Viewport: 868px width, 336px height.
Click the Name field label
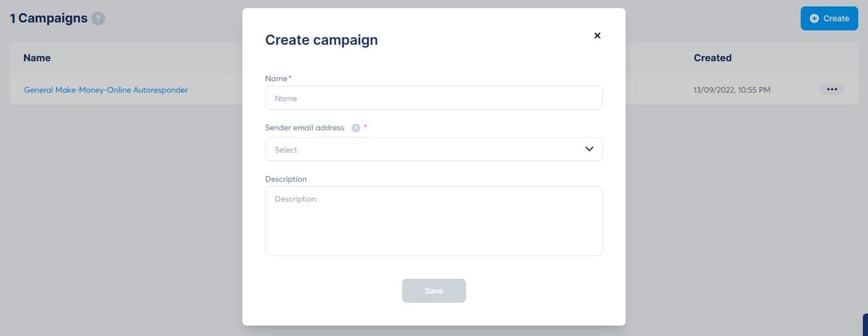click(276, 78)
